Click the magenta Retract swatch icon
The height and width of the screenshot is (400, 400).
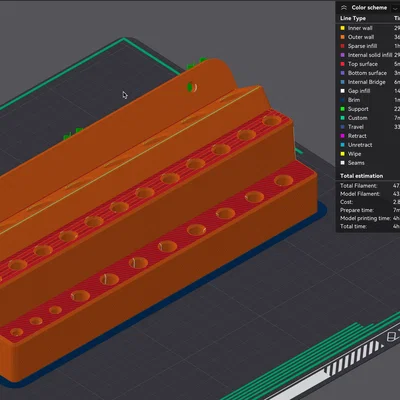click(342, 136)
